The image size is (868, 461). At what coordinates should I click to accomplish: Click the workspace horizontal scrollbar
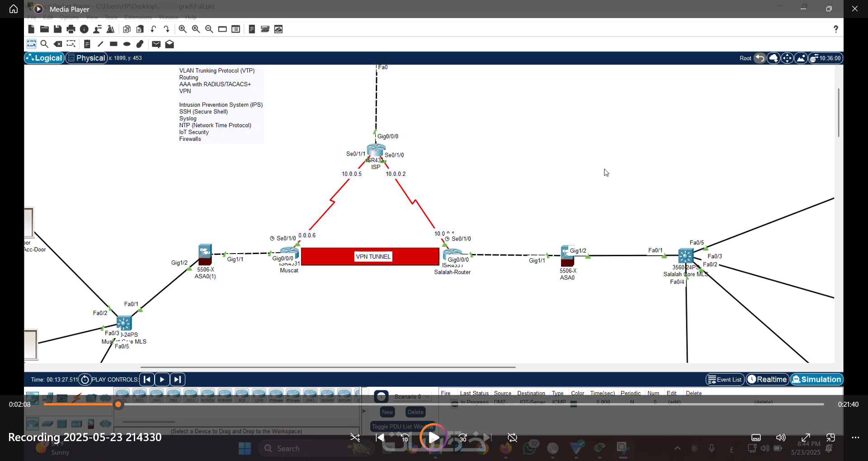tap(328, 367)
